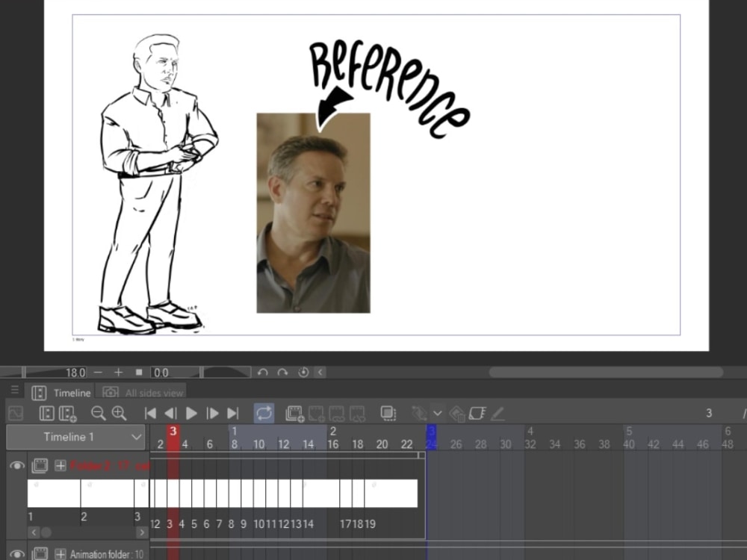Open the Timeline panel menu icon
Image resolution: width=747 pixels, height=560 pixels.
[14, 390]
